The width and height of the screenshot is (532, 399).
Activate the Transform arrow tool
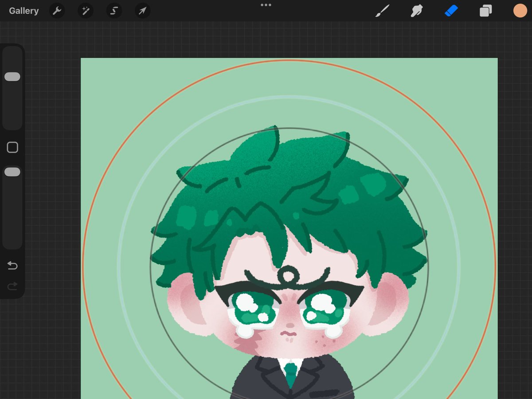(142, 11)
